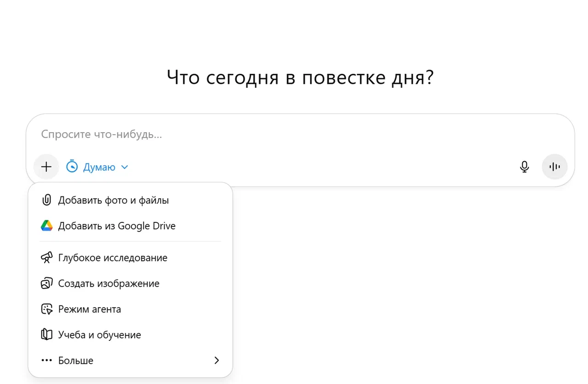Click the microphone dictation icon
588x384 pixels.
[x=524, y=167]
